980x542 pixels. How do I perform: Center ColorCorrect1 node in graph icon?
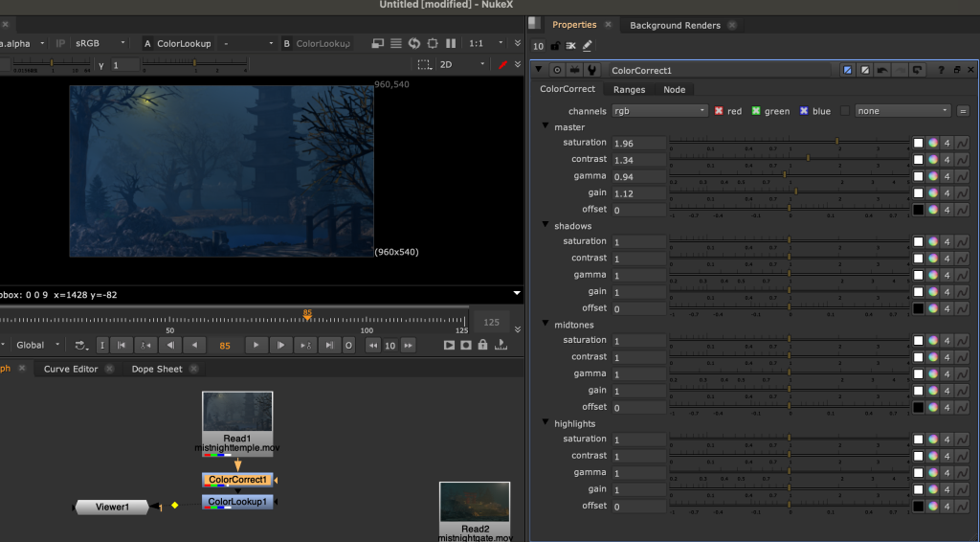(557, 70)
